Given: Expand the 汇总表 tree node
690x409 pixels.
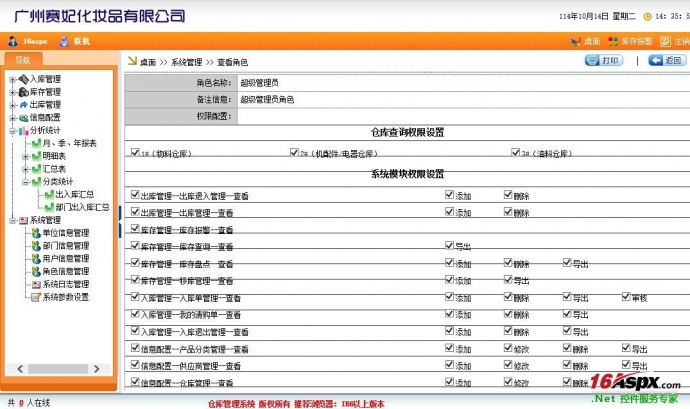Looking at the screenshot, I should (26, 169).
